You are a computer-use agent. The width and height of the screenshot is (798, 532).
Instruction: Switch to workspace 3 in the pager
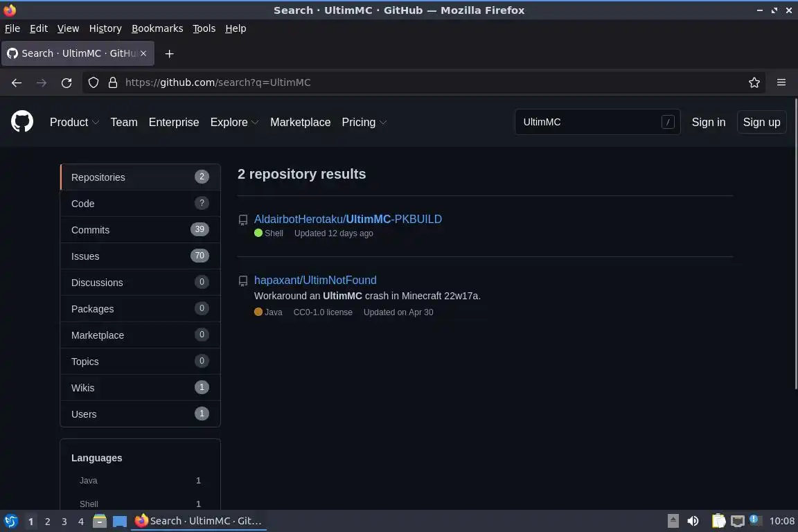[x=64, y=522]
